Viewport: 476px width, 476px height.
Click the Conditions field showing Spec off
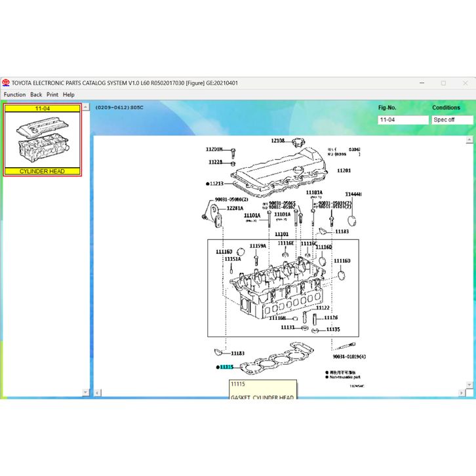point(452,120)
